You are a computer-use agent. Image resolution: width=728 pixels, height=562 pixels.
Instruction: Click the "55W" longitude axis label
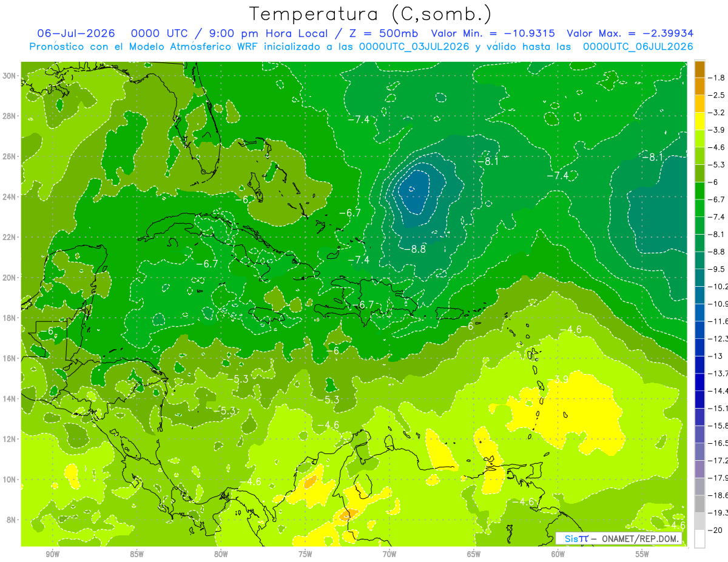coord(642,554)
